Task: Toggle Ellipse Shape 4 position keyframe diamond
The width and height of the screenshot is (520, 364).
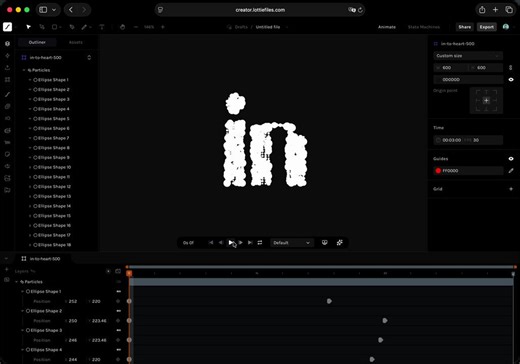Action: click(118, 359)
